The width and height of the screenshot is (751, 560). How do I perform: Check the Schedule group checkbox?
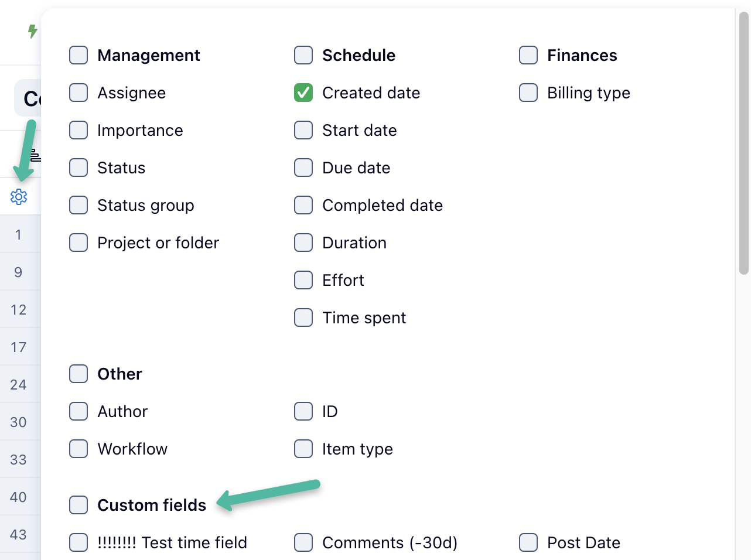point(303,55)
